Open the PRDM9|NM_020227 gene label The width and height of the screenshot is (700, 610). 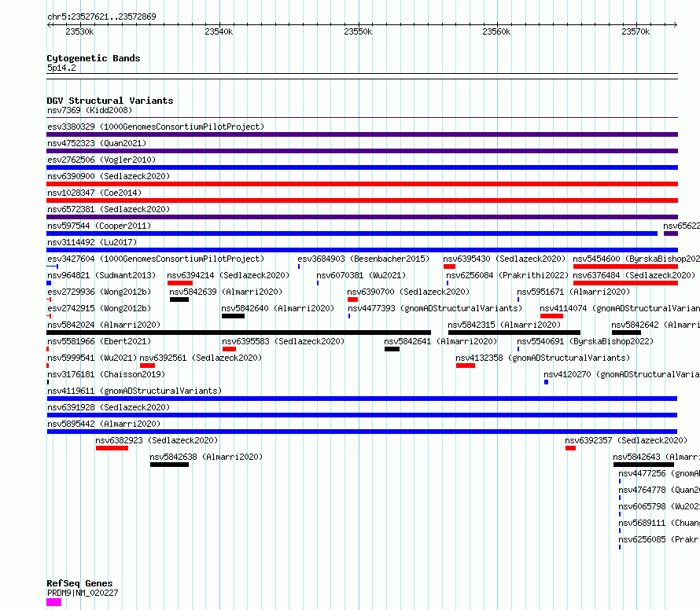coord(83,593)
